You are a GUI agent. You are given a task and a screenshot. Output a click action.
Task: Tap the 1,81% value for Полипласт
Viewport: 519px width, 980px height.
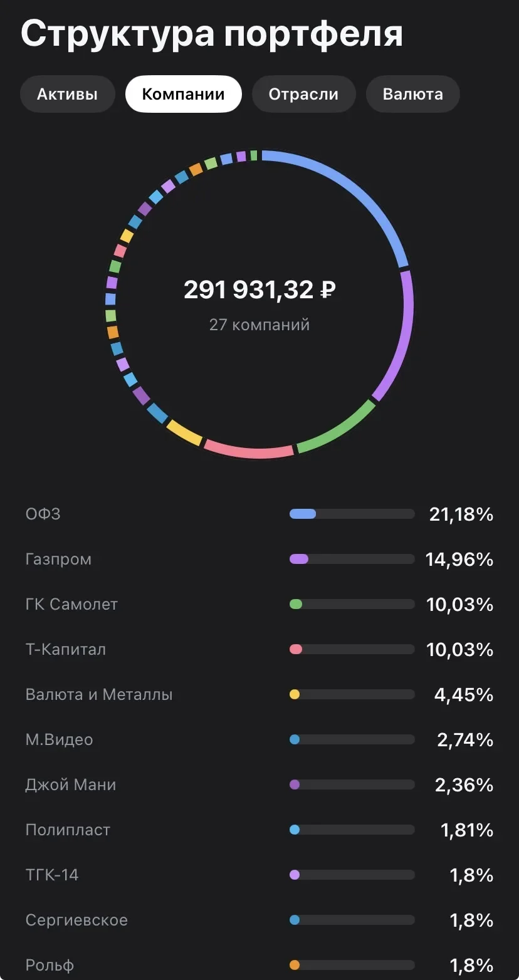(x=467, y=830)
